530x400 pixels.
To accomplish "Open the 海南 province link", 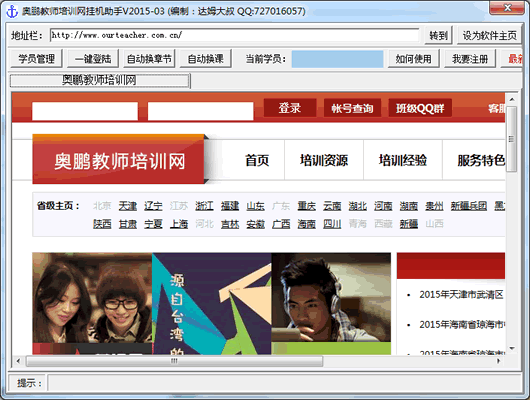I will tap(307, 223).
